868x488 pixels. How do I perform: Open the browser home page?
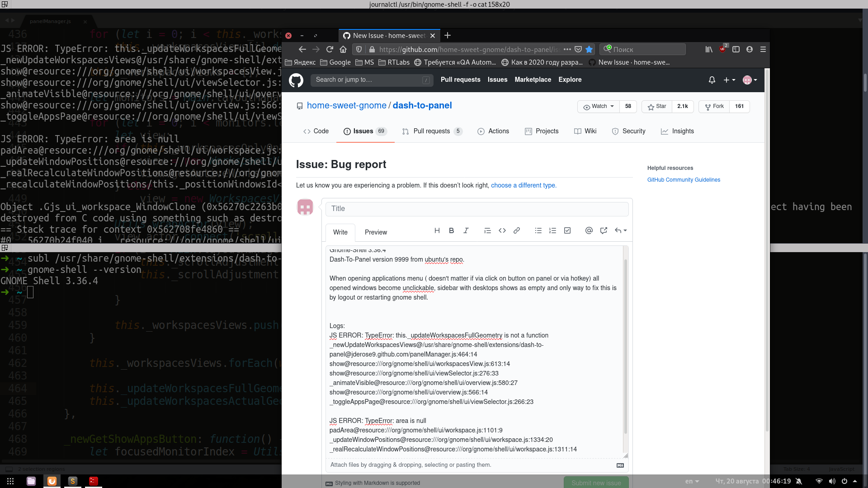point(343,49)
